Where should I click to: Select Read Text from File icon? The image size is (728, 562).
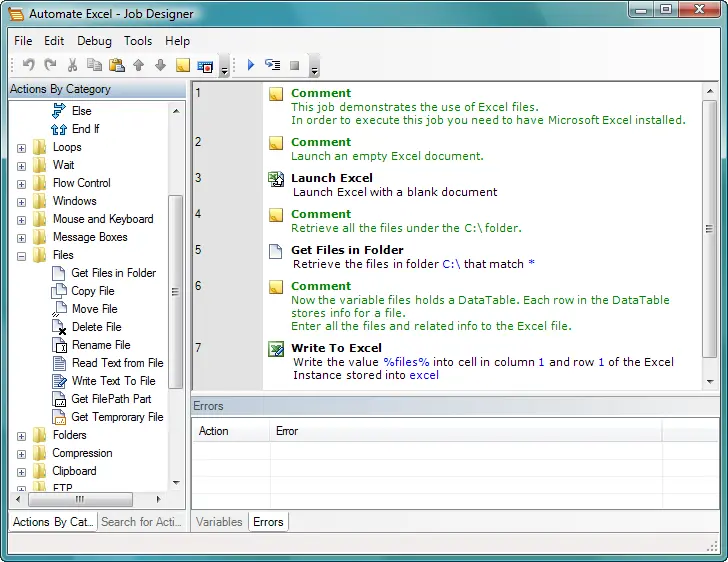pos(59,363)
